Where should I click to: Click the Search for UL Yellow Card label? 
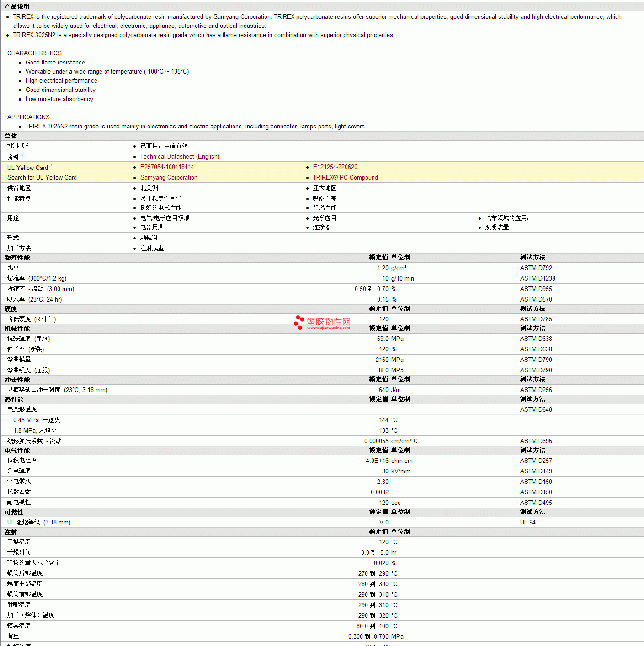coord(42,177)
